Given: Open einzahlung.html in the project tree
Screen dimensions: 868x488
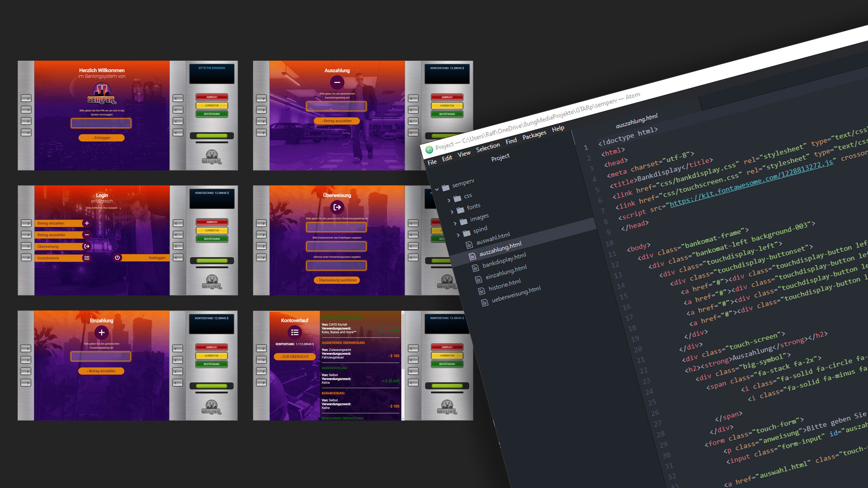Looking at the screenshot, I should click(506, 272).
